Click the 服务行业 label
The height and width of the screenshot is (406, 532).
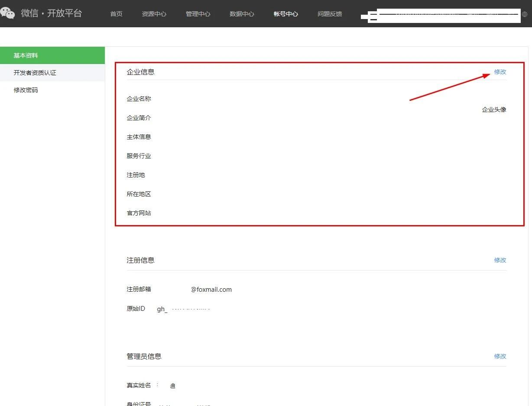(139, 156)
